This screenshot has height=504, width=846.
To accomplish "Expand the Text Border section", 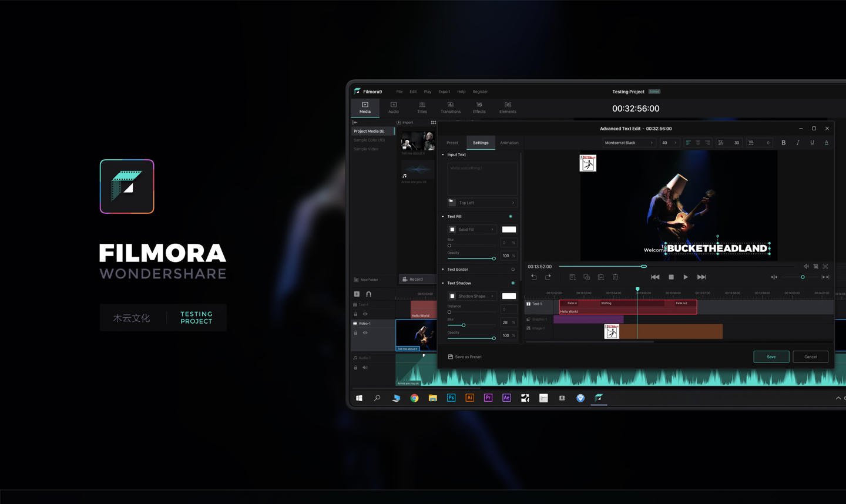I will (x=443, y=270).
